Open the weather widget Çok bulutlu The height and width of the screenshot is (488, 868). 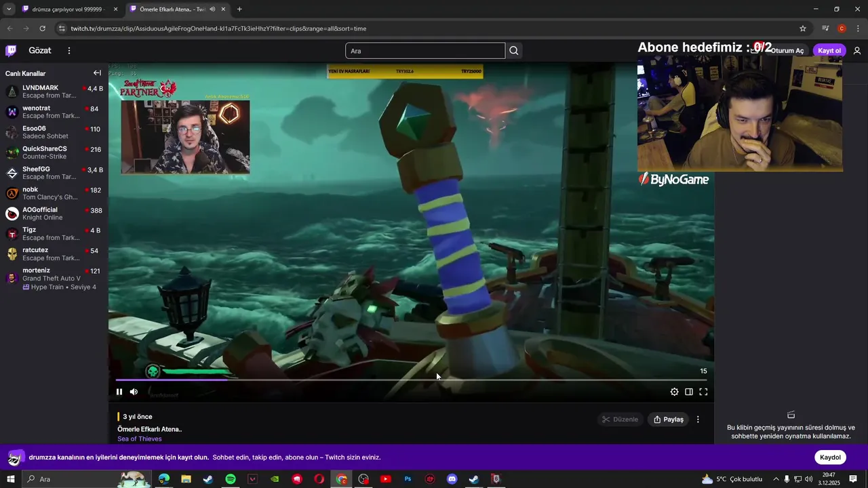pos(732,479)
